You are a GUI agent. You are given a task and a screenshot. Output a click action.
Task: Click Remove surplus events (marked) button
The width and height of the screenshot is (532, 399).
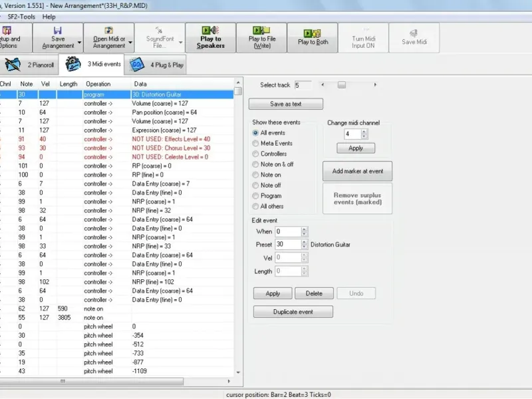point(357,198)
